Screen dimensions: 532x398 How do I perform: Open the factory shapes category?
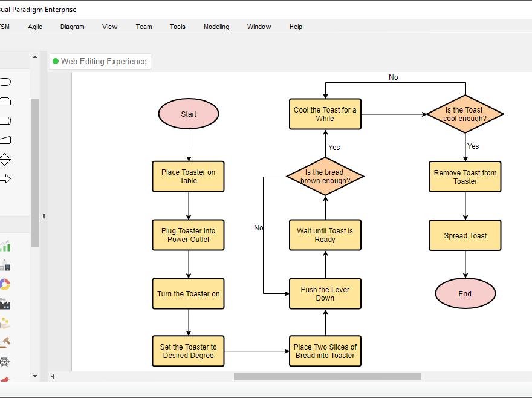click(5, 303)
